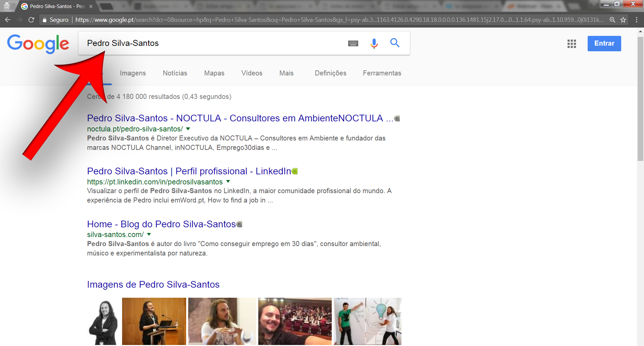The width and height of the screenshot is (644, 346).
Task: Open the podium speaker thumbnail
Action: [154, 322]
